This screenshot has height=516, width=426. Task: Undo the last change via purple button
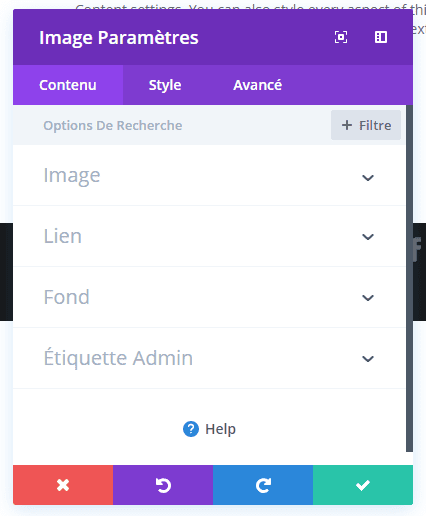pos(163,485)
